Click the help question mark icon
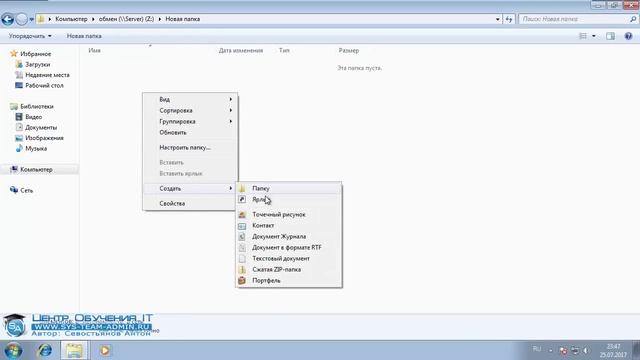Screen dimensions: 640x360 point(628,36)
